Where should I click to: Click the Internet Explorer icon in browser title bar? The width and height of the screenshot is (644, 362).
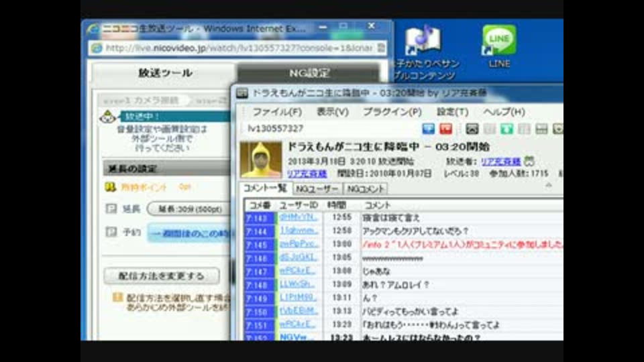(93, 29)
